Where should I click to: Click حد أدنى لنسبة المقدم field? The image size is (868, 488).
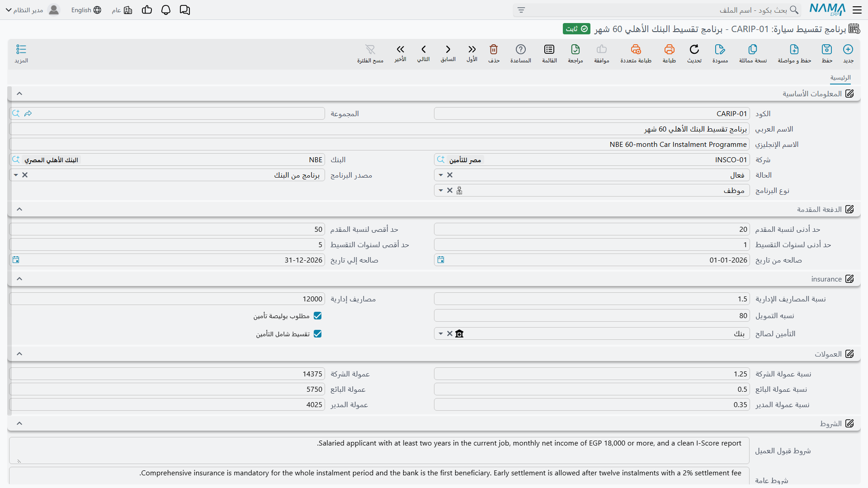click(x=592, y=229)
